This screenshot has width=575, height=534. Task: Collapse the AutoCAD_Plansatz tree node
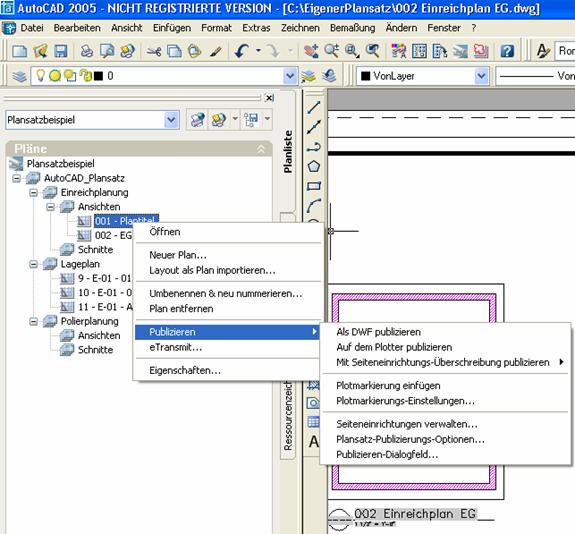(17, 179)
